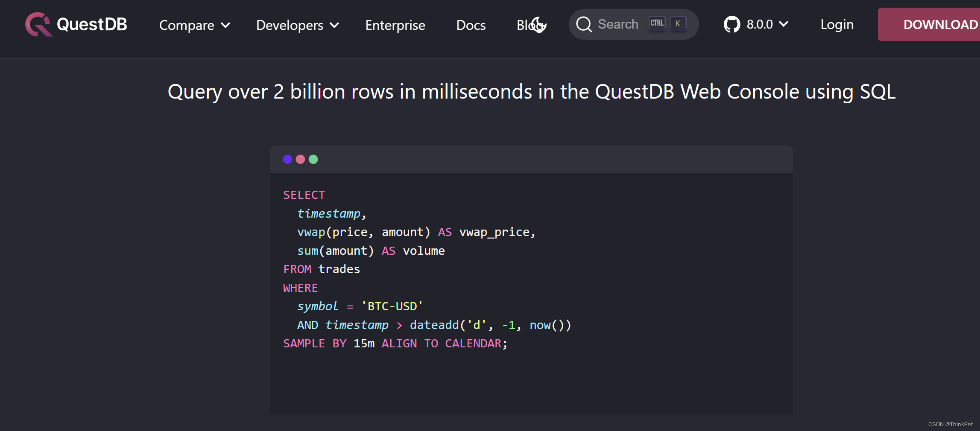Viewport: 980px width, 431px height.
Task: Open the Compare menu
Action: 195,25
